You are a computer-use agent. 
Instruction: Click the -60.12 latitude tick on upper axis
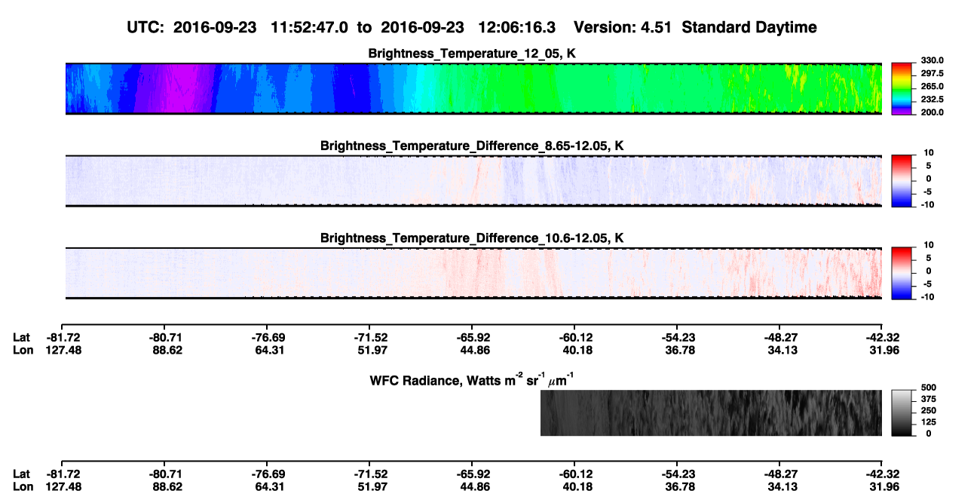pyautogui.click(x=574, y=338)
